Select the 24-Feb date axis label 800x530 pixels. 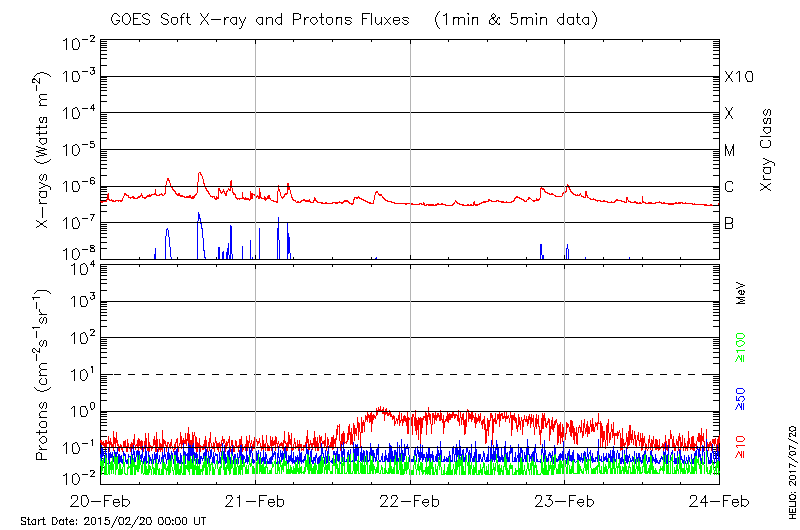coord(718,500)
